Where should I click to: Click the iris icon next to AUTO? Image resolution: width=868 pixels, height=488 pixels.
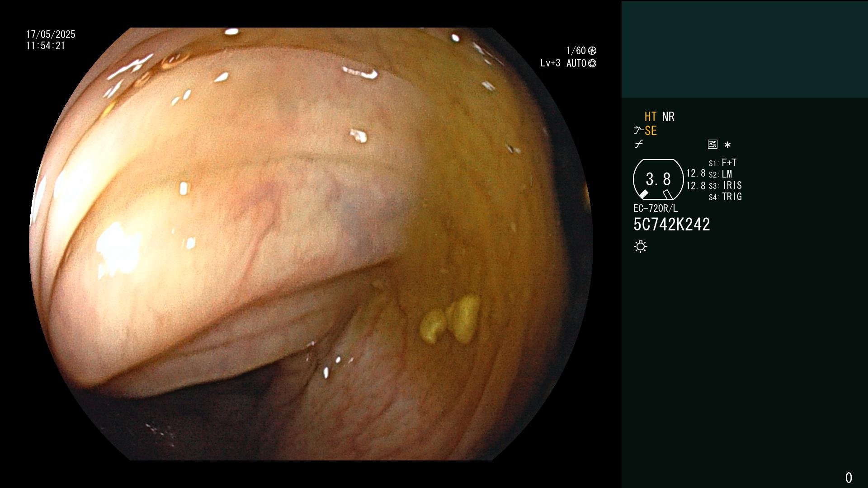pos(592,64)
